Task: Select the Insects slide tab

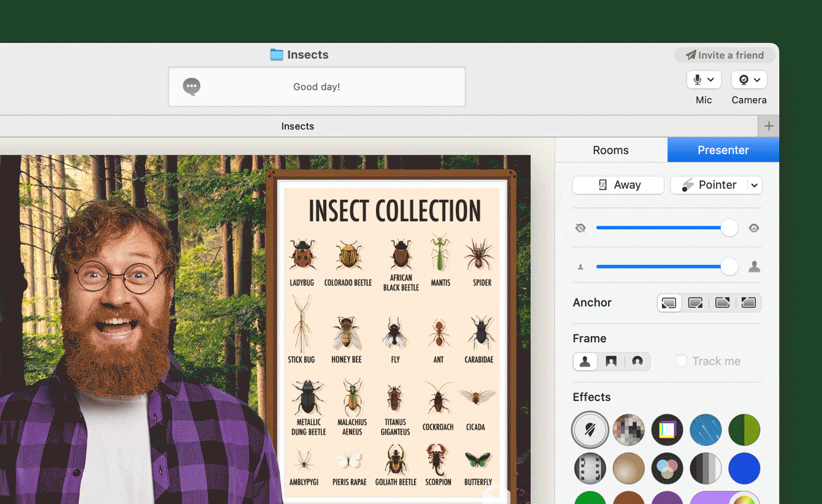Action: [298, 126]
